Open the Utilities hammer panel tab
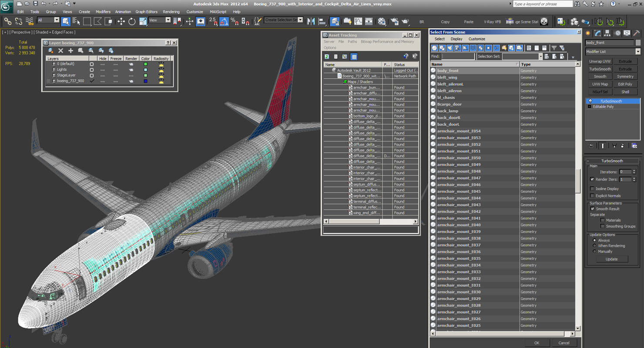This screenshot has width=644, height=348. (x=636, y=33)
